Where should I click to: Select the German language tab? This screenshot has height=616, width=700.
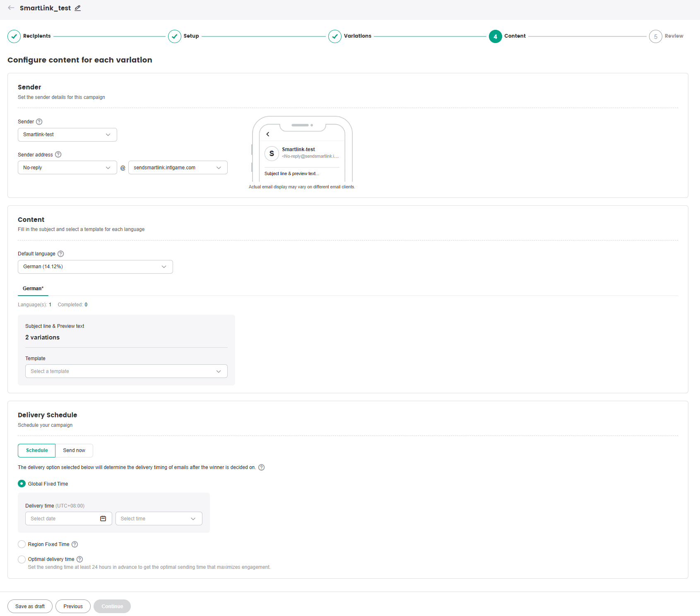click(x=33, y=289)
